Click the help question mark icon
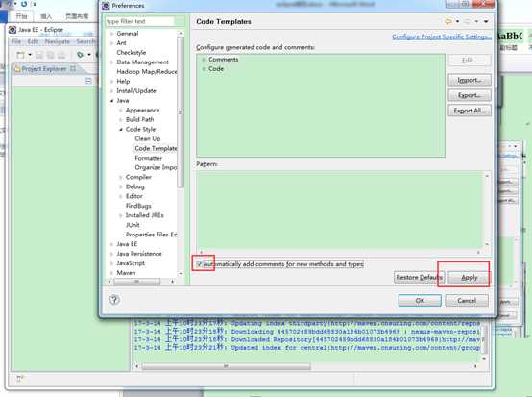 pyautogui.click(x=114, y=300)
